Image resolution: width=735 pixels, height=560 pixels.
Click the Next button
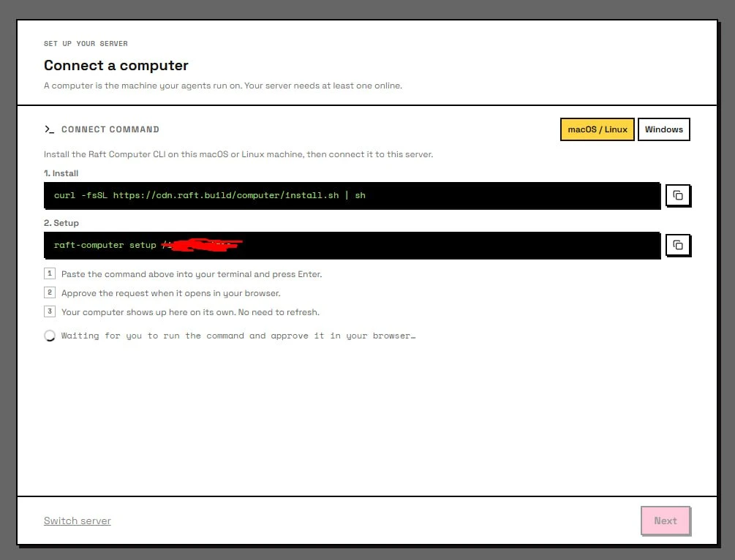coord(666,521)
